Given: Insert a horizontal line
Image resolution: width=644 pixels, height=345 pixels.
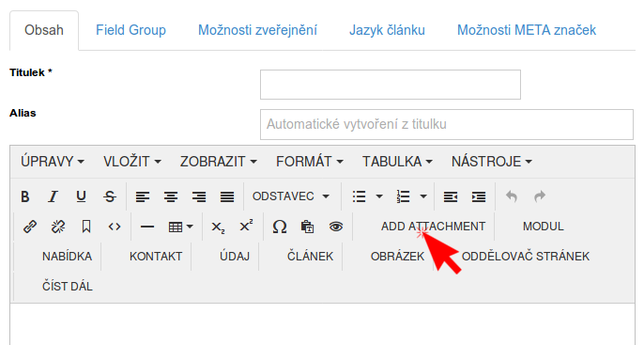Looking at the screenshot, I should [x=147, y=227].
